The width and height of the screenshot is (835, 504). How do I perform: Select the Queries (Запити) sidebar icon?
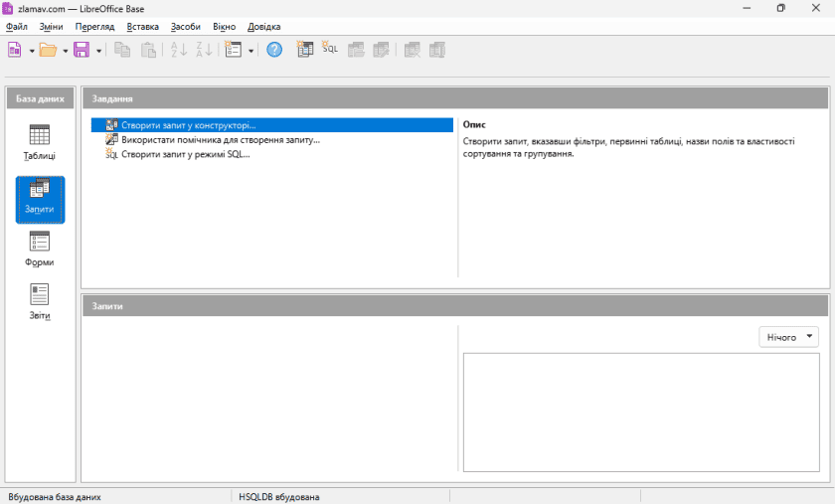(x=40, y=198)
